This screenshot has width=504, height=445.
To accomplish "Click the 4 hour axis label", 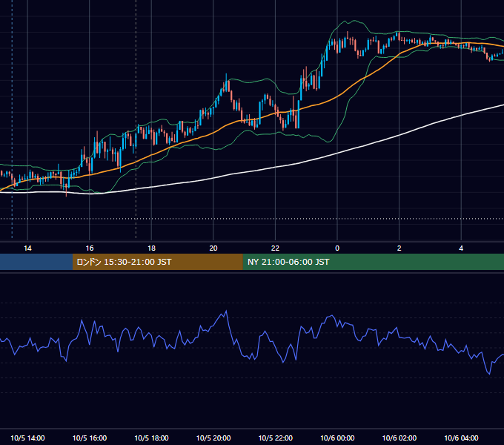I will (461, 248).
